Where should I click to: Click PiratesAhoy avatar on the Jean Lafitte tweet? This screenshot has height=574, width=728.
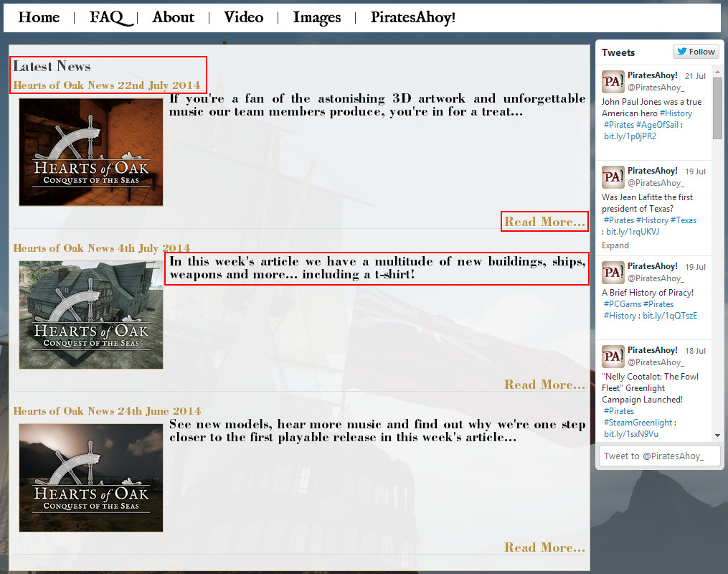613,177
